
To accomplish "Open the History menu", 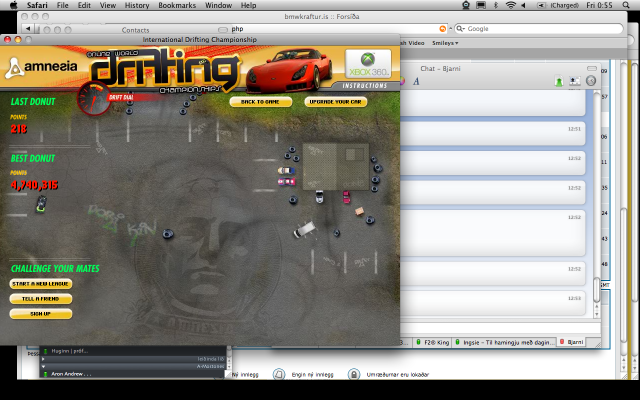I will [137, 6].
